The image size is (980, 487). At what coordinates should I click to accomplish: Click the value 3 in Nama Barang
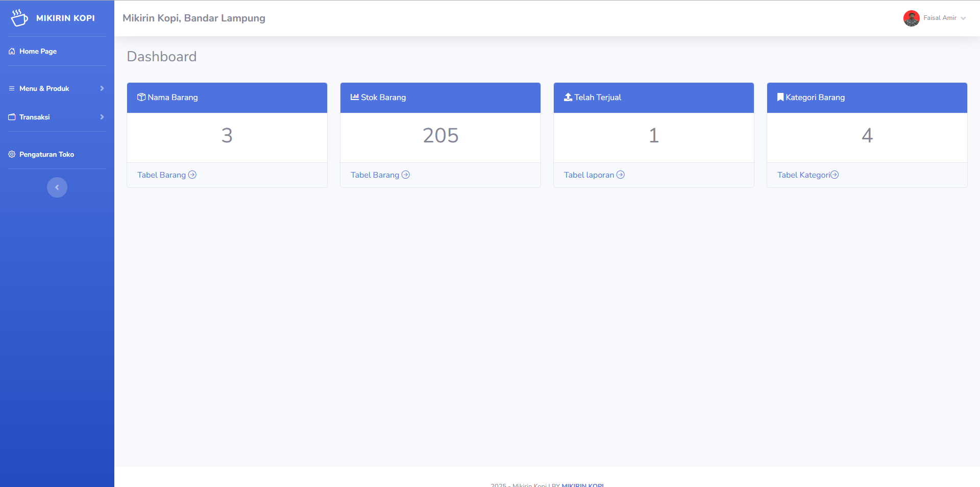point(227,135)
